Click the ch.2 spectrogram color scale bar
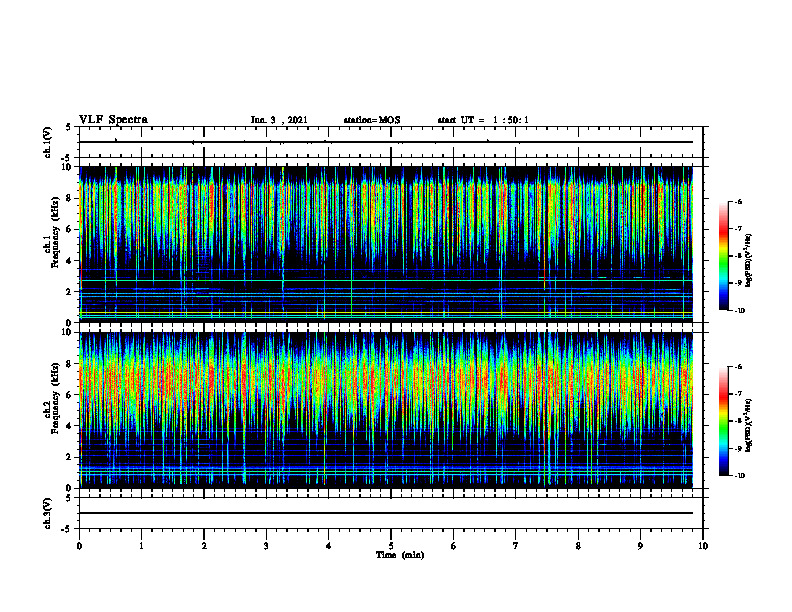Screen dimensions: 792x612 pos(724,421)
